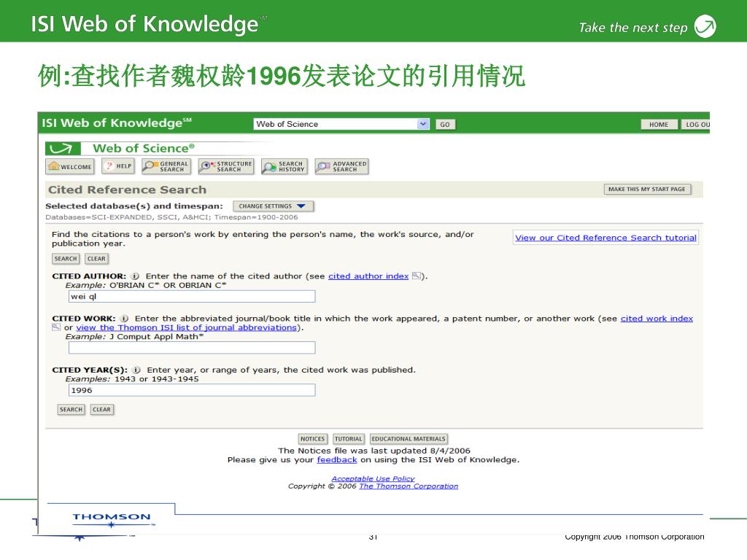
Task: Click the upper CLEAR button
Action: pos(96,259)
